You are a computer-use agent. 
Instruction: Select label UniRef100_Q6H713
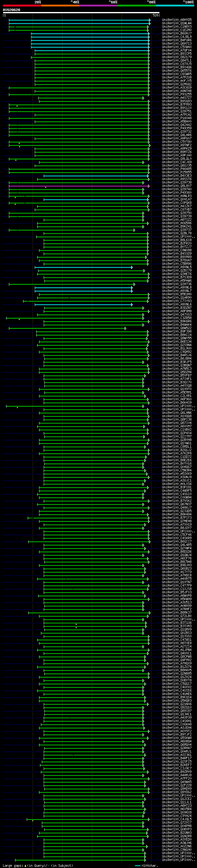point(177,43)
